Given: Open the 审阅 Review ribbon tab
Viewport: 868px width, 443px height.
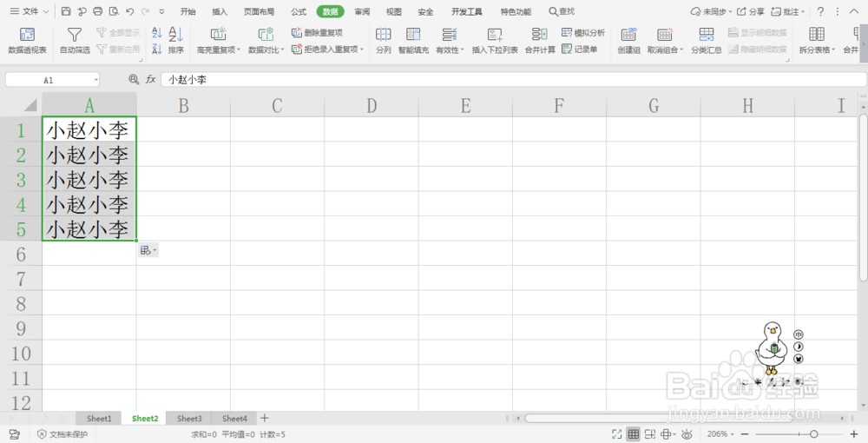Looking at the screenshot, I should 362,11.
